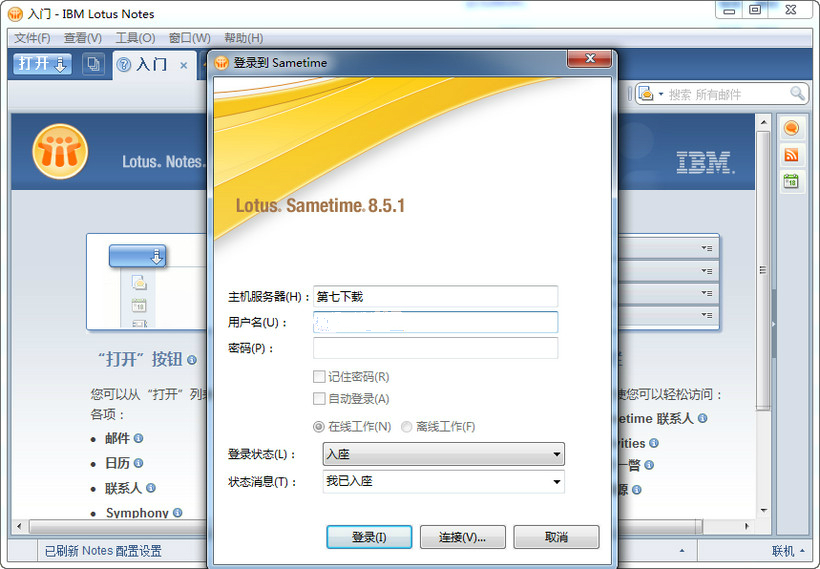Viewport: 820px width, 569px height.
Task: Click info icon next to 联系人
Action: [x=151, y=488]
